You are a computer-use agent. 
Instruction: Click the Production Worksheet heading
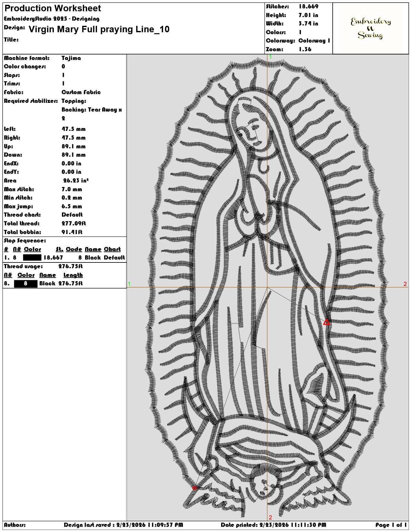point(53,8)
